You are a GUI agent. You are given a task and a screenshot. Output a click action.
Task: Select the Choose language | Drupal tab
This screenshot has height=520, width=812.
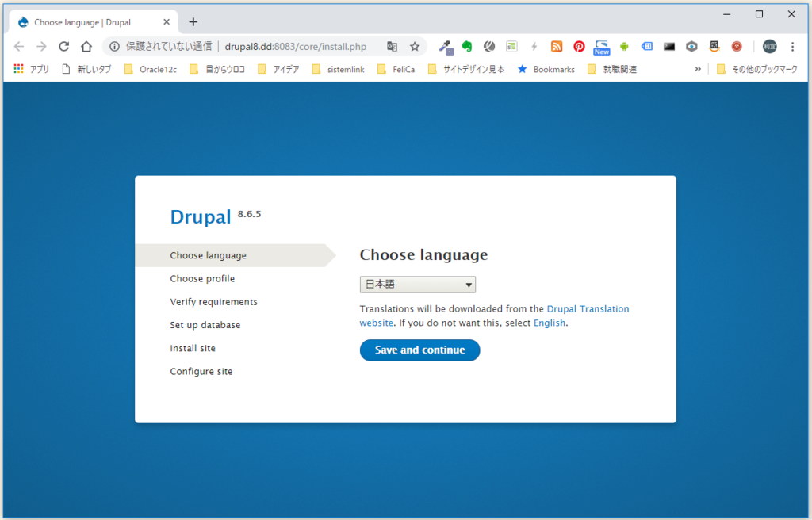[x=94, y=22]
